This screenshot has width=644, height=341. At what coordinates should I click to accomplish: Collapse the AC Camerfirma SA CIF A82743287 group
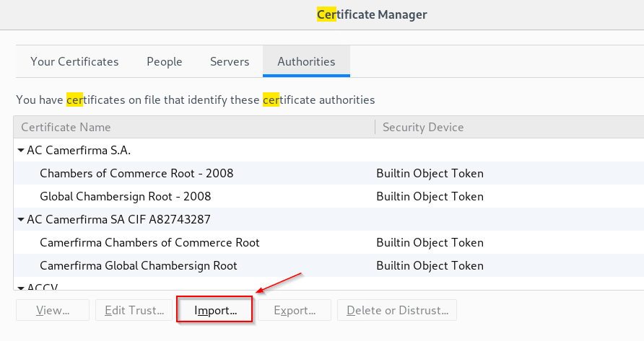[21, 220]
